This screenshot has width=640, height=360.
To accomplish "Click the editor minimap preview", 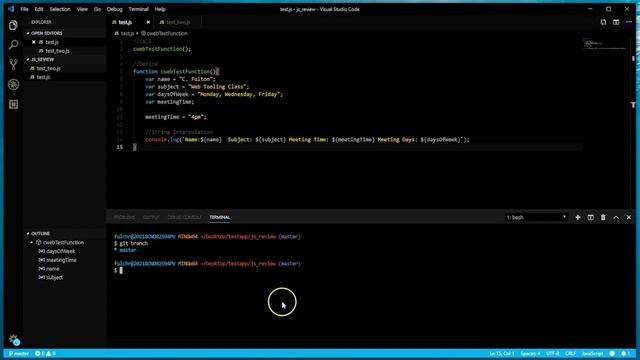I will coord(604,44).
